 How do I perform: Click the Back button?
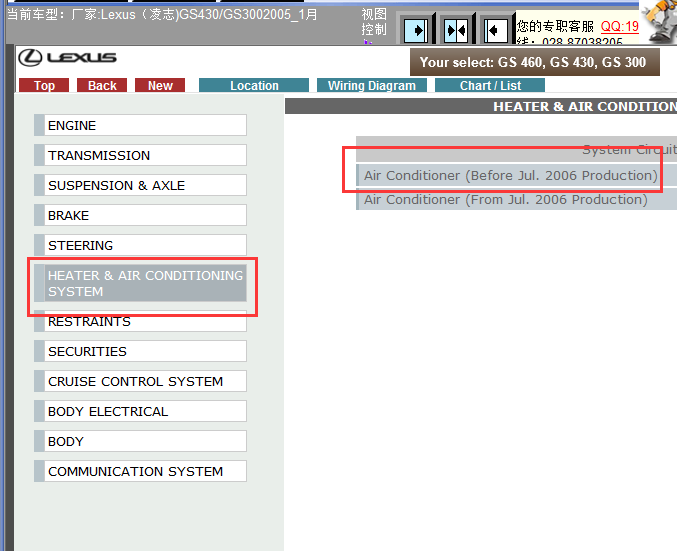tap(102, 86)
